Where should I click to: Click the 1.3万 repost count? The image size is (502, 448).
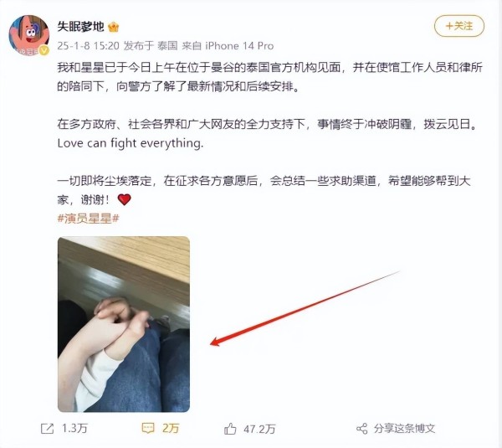tap(74, 429)
